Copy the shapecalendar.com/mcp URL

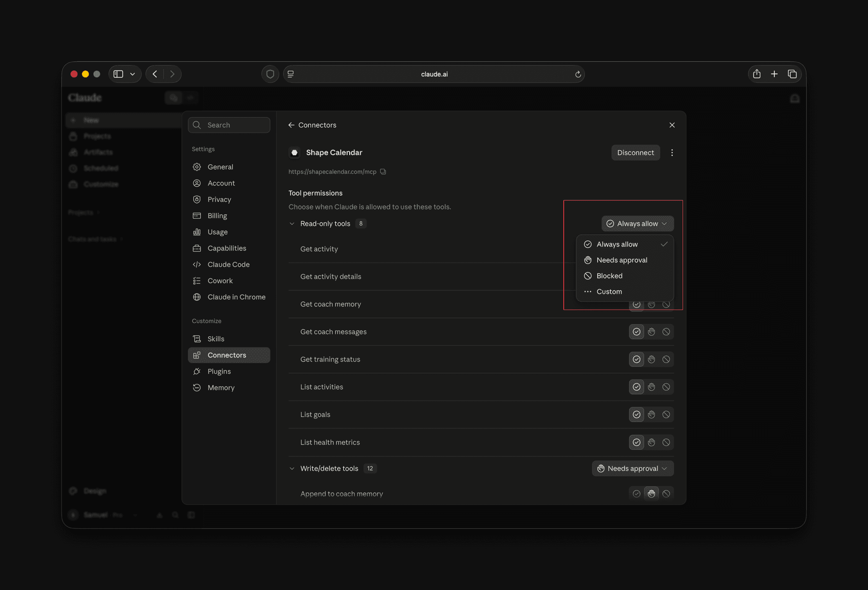383,172
